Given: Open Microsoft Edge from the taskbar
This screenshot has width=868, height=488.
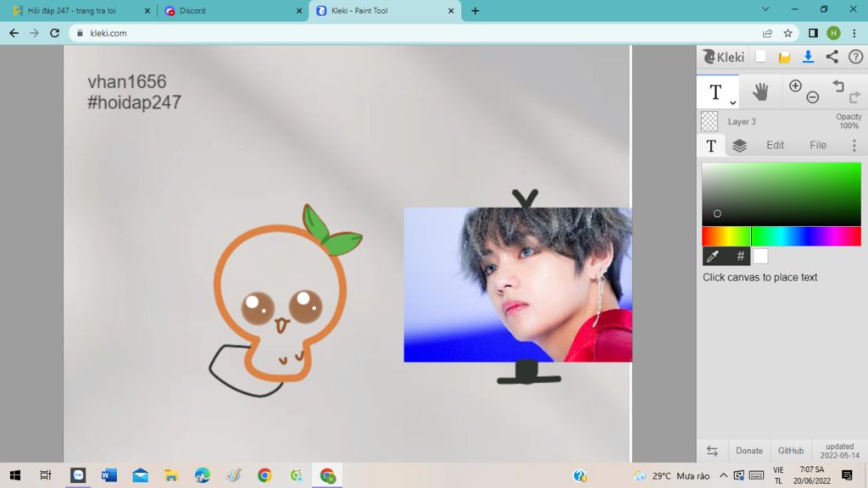Looking at the screenshot, I should click(x=202, y=475).
